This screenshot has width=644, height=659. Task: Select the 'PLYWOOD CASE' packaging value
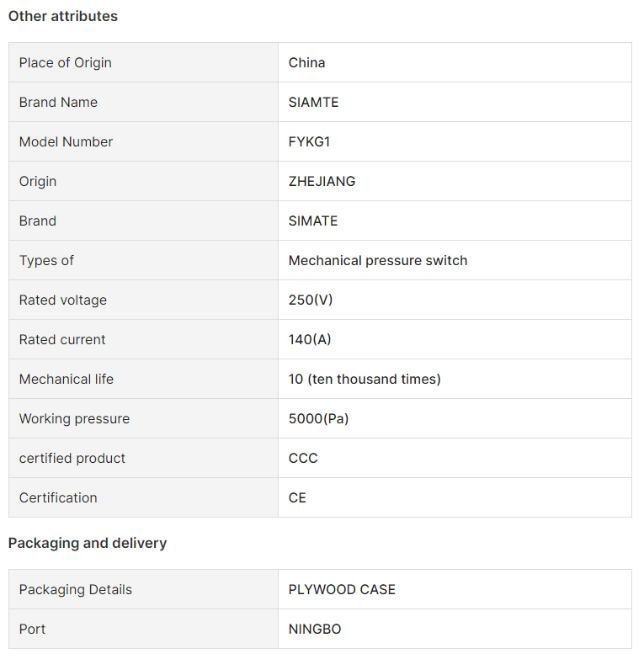click(x=342, y=590)
